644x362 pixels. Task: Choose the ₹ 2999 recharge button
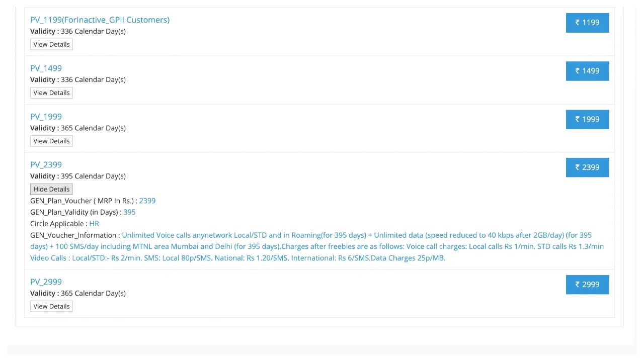[x=587, y=285]
